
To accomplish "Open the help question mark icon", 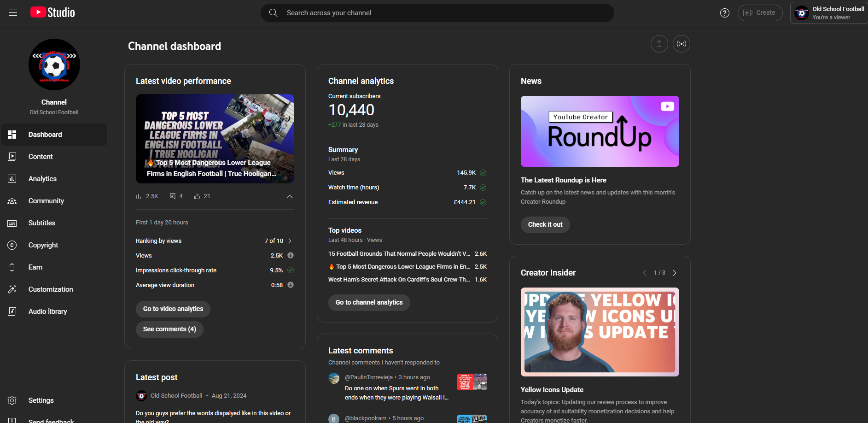I will click(x=725, y=13).
